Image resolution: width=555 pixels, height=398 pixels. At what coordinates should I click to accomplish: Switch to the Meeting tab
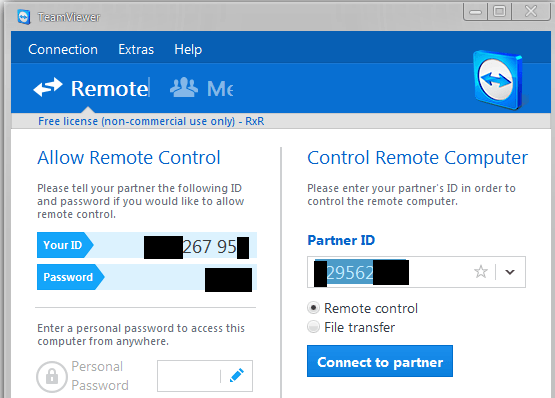[x=202, y=88]
